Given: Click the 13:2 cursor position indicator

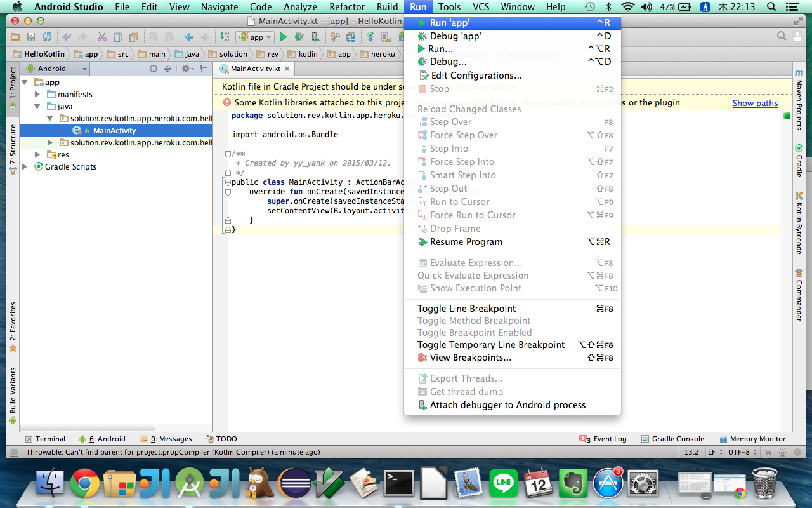Looking at the screenshot, I should pos(691,453).
